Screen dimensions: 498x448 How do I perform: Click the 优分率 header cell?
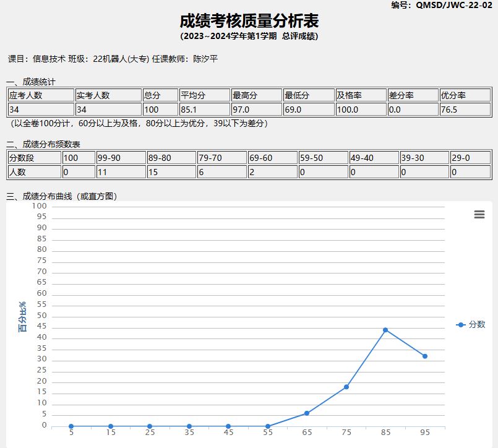click(465, 95)
